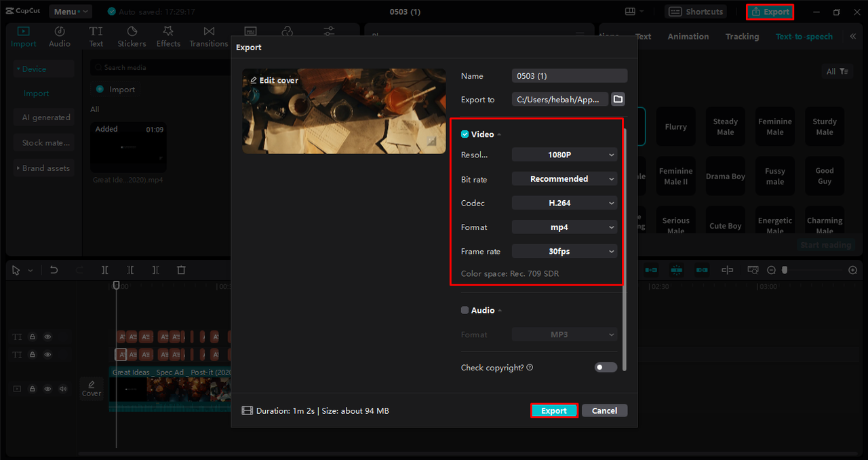868x460 pixels.
Task: Click Cancel in the Export dialog
Action: point(604,410)
